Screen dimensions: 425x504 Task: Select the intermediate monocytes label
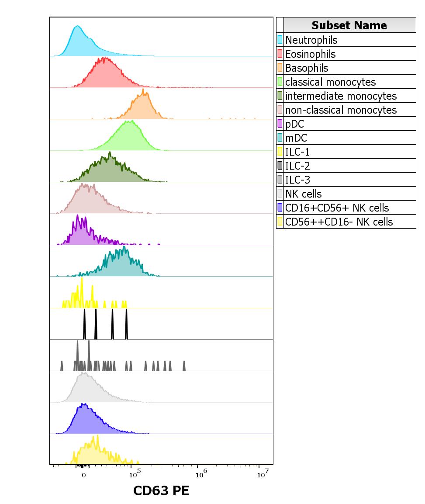(341, 96)
